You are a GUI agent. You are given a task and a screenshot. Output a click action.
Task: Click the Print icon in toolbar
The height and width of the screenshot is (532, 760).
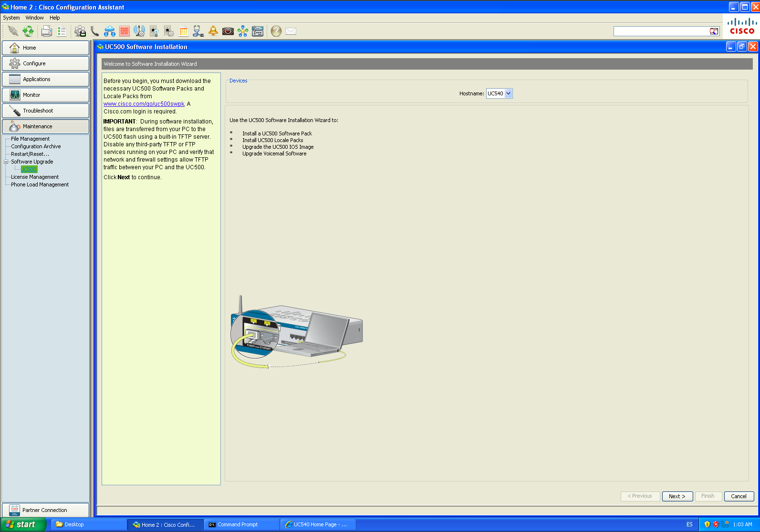coord(46,31)
